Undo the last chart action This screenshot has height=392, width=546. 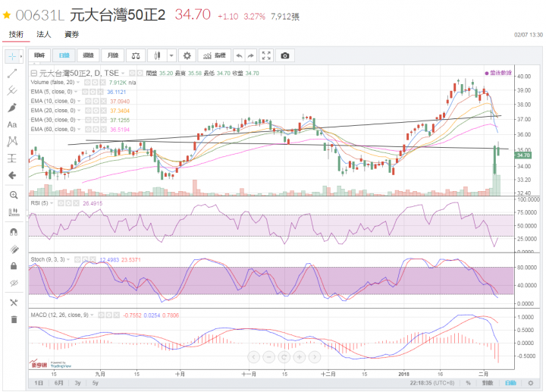click(x=239, y=55)
